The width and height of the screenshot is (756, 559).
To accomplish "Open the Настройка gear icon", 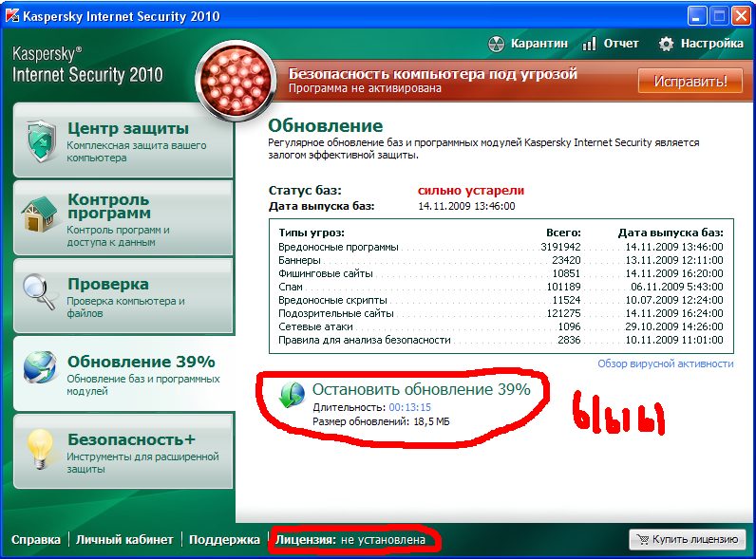I will tap(667, 44).
